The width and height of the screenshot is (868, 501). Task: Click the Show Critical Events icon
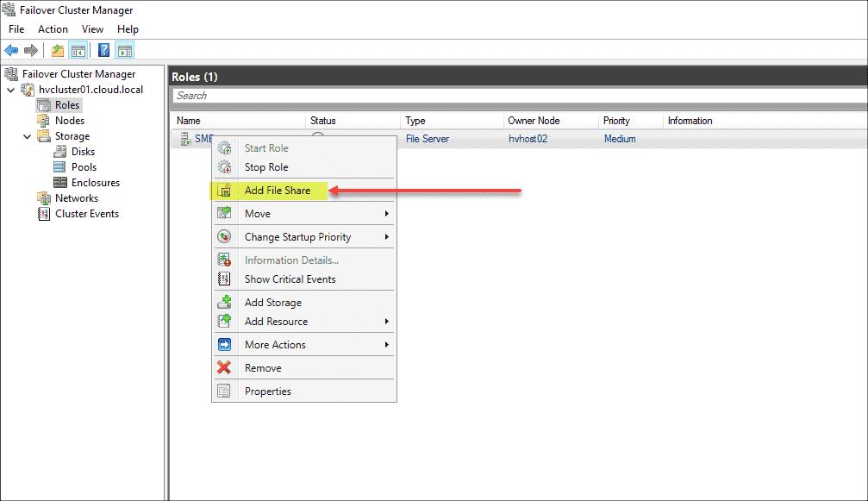(x=225, y=279)
